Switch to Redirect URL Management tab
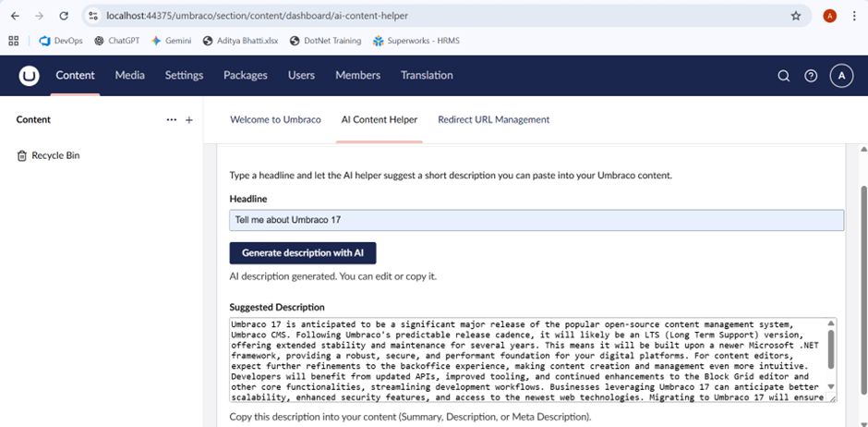Screen dimensions: 868x427 click(x=493, y=119)
